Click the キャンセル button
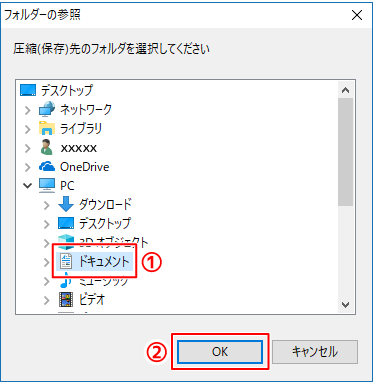This screenshot has height=383, width=373. click(x=315, y=352)
